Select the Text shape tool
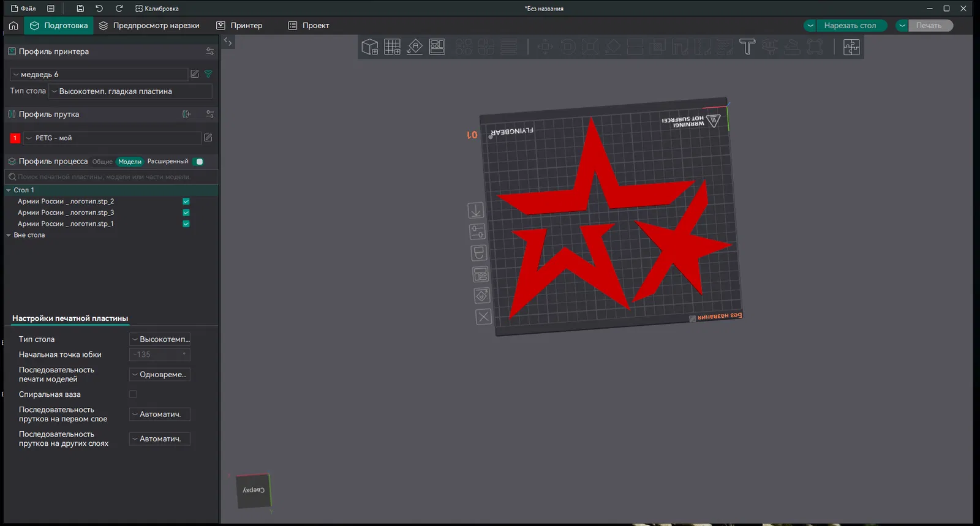The height and width of the screenshot is (526, 980). 747,47
